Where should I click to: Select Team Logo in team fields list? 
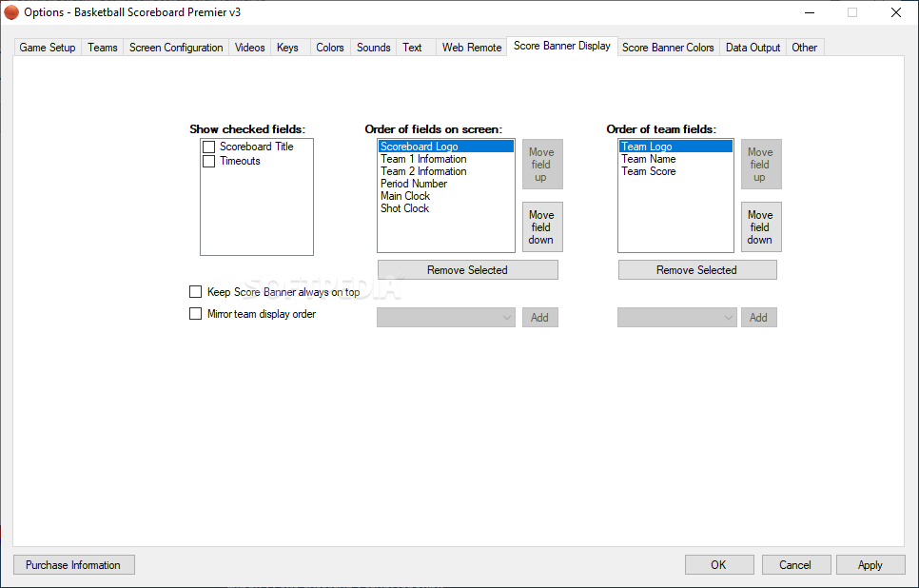[675, 147]
